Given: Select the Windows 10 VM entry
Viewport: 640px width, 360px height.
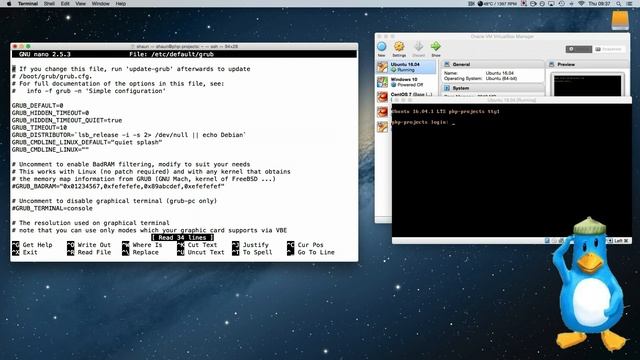Looking at the screenshot, I should click(406, 82).
